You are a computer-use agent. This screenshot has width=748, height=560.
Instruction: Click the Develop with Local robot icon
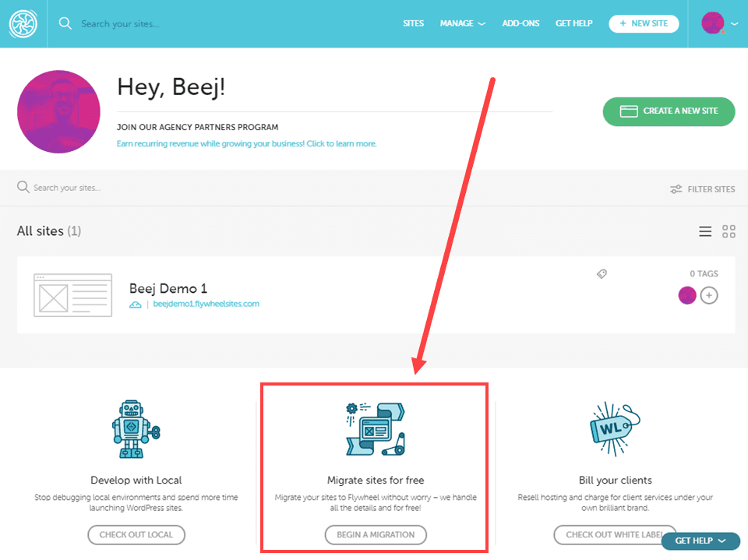click(x=136, y=428)
